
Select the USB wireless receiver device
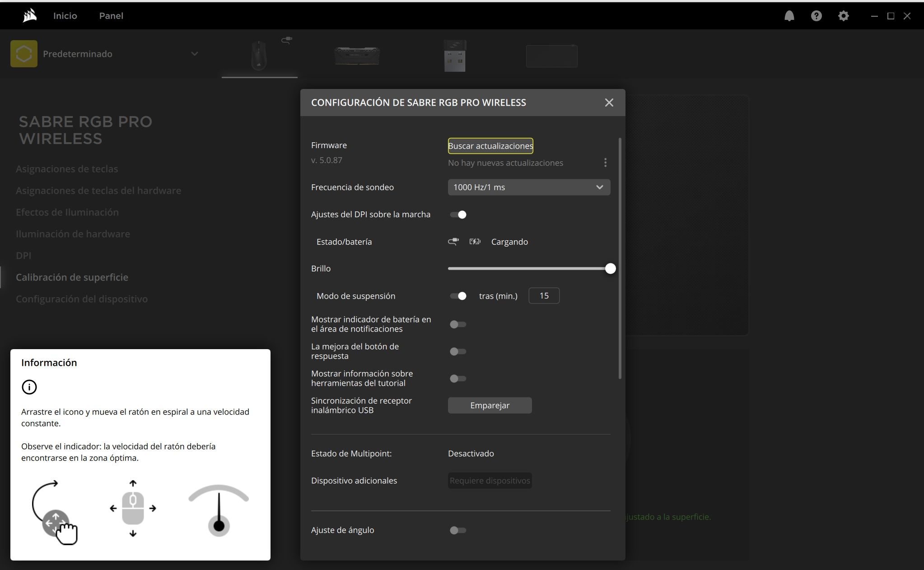[455, 56]
